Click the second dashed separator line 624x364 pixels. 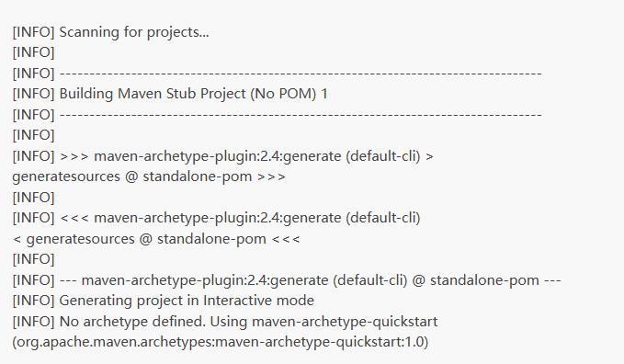tap(301, 115)
